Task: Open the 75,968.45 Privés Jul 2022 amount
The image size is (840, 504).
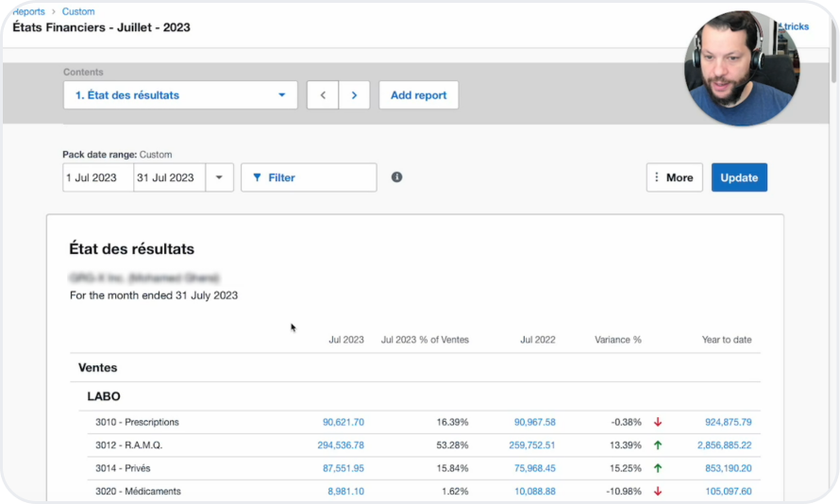Action: (x=534, y=468)
